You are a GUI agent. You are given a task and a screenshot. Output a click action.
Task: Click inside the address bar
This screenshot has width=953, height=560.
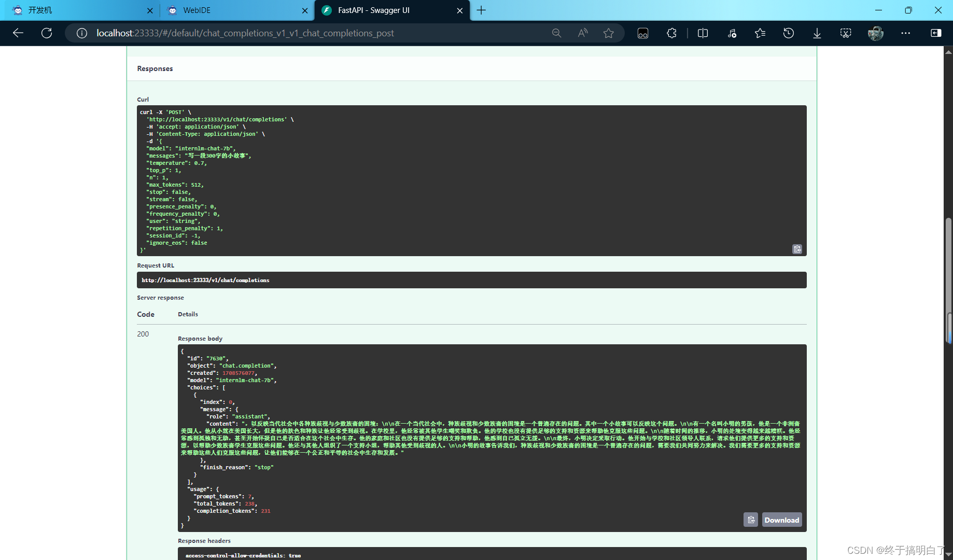311,33
